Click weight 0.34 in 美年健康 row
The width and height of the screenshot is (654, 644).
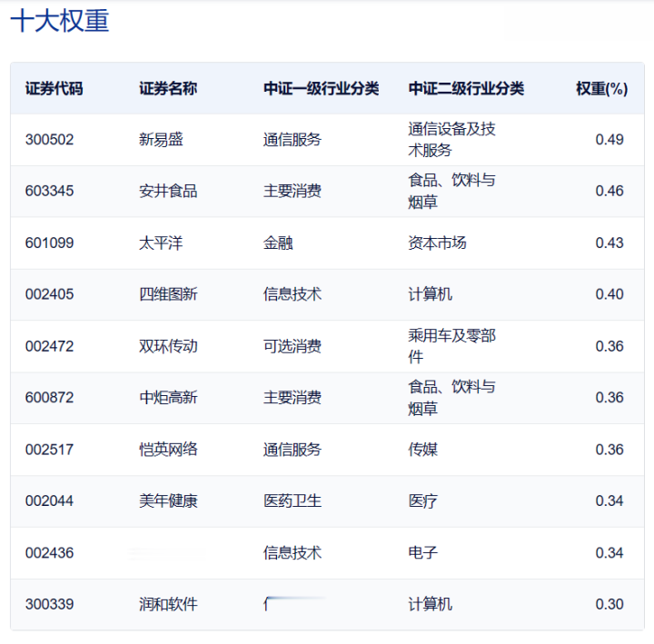coord(609,500)
